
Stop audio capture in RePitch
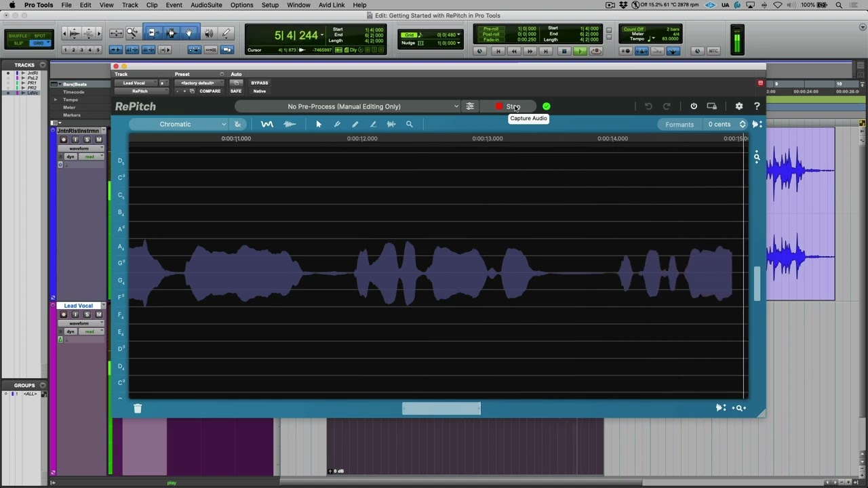507,106
